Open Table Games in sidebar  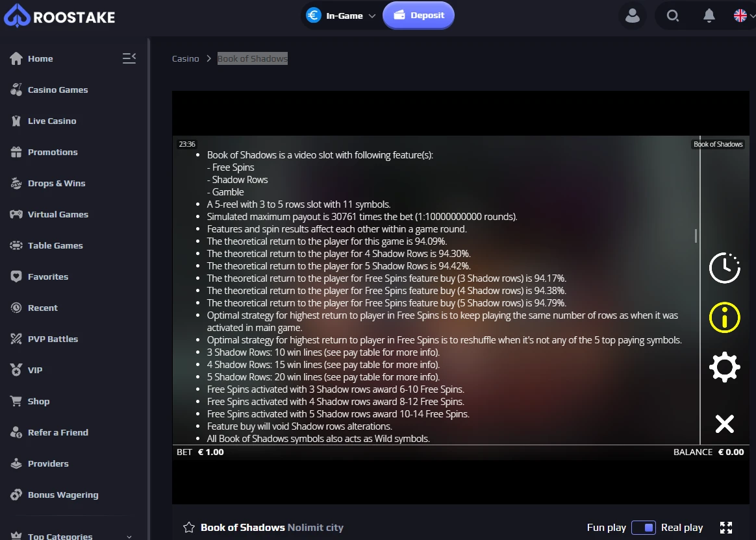point(55,246)
